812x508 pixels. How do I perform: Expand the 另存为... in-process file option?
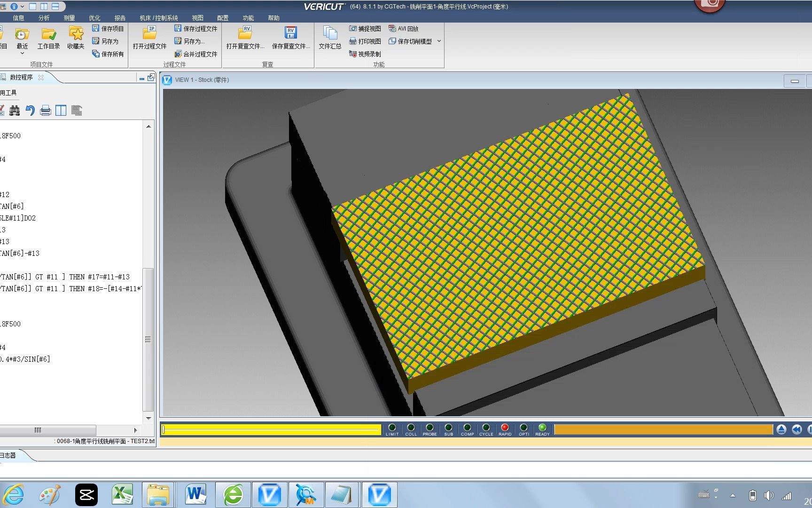189,41
